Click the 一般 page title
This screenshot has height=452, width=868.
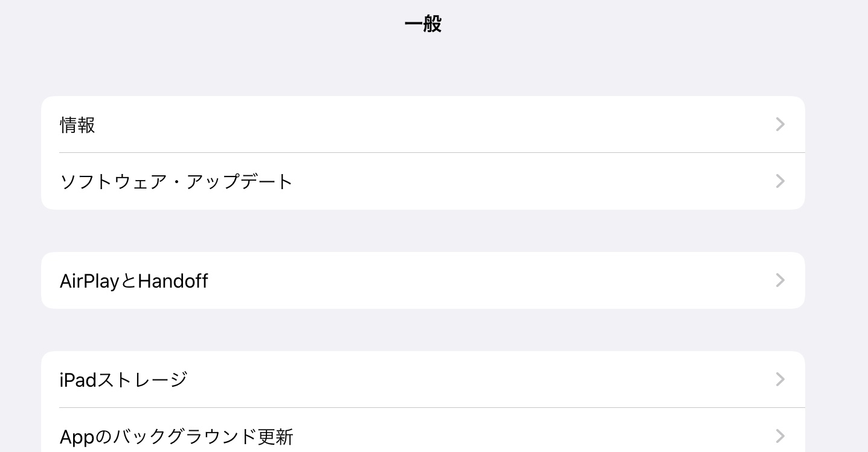tap(423, 25)
